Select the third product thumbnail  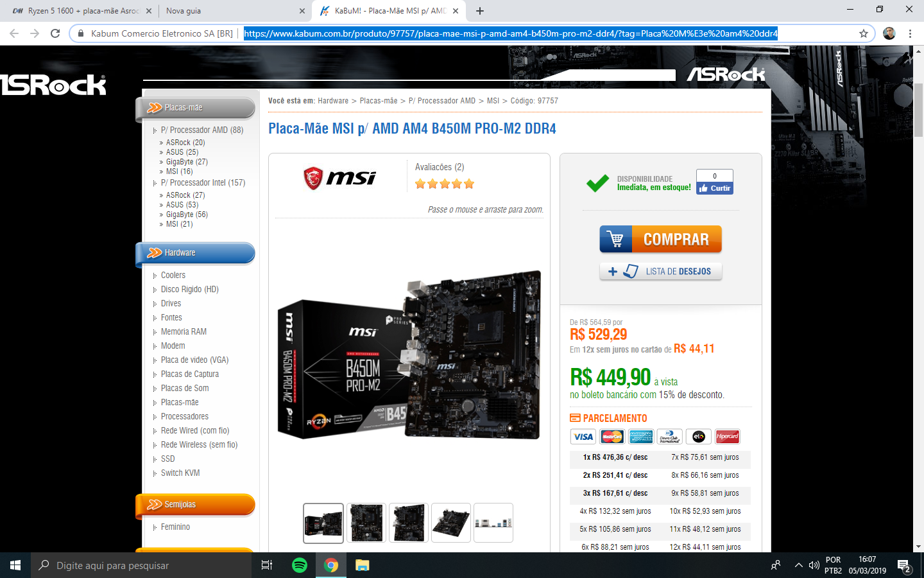(x=408, y=523)
